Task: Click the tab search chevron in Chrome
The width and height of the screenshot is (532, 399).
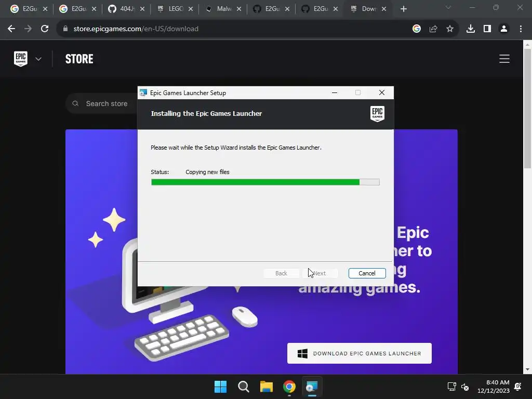Action: 448,7
